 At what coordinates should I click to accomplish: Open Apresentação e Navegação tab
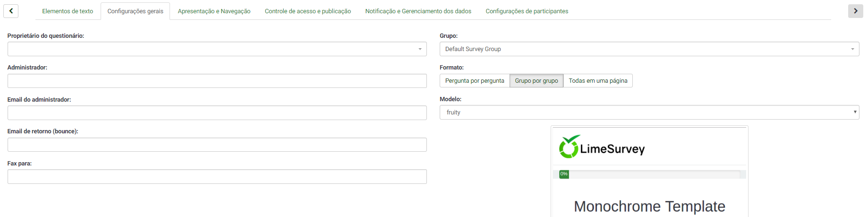(x=214, y=11)
